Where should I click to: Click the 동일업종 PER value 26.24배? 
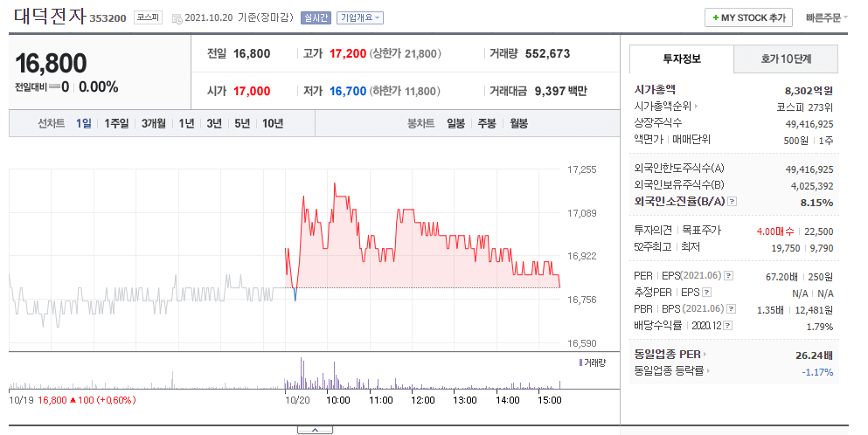point(814,356)
